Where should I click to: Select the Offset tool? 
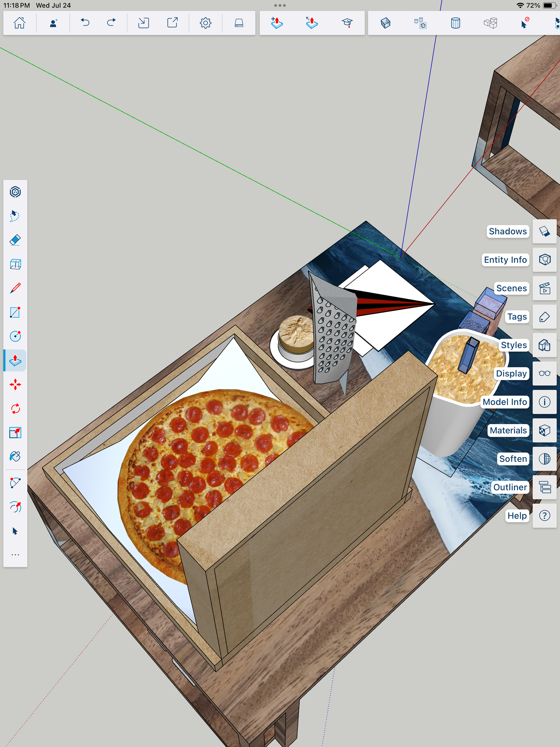pos(15,507)
